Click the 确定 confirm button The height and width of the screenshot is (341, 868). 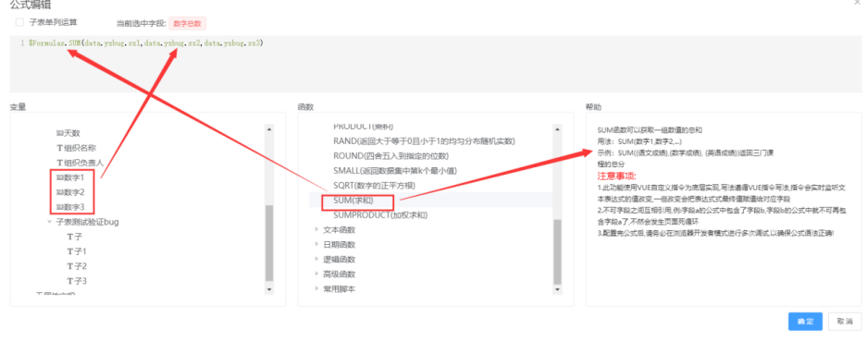[805, 322]
